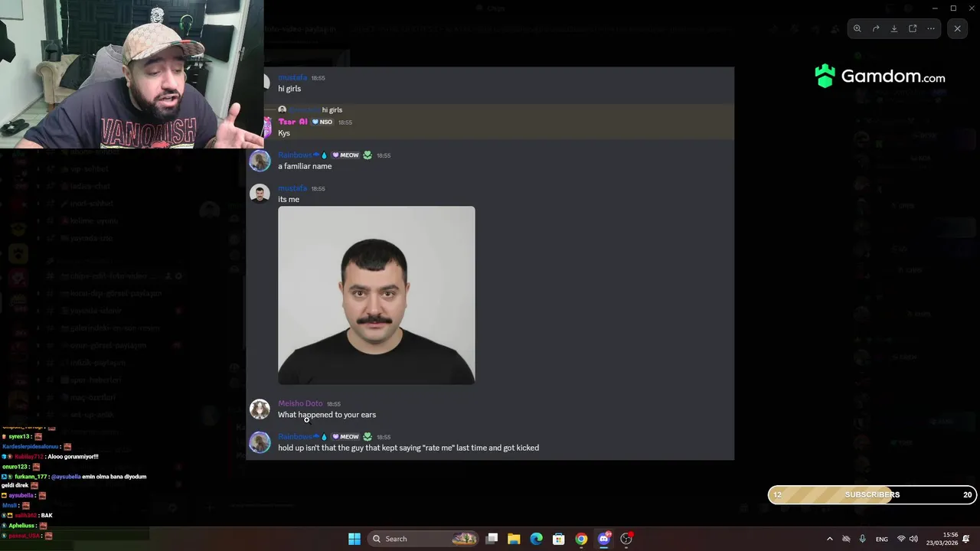Click onuro123 chat username

coord(15,466)
